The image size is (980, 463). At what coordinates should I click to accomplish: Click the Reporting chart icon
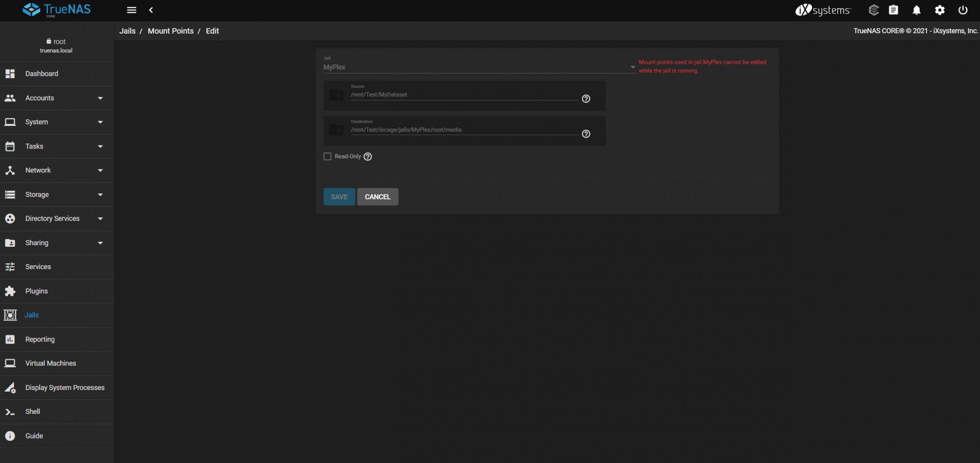[10, 340]
